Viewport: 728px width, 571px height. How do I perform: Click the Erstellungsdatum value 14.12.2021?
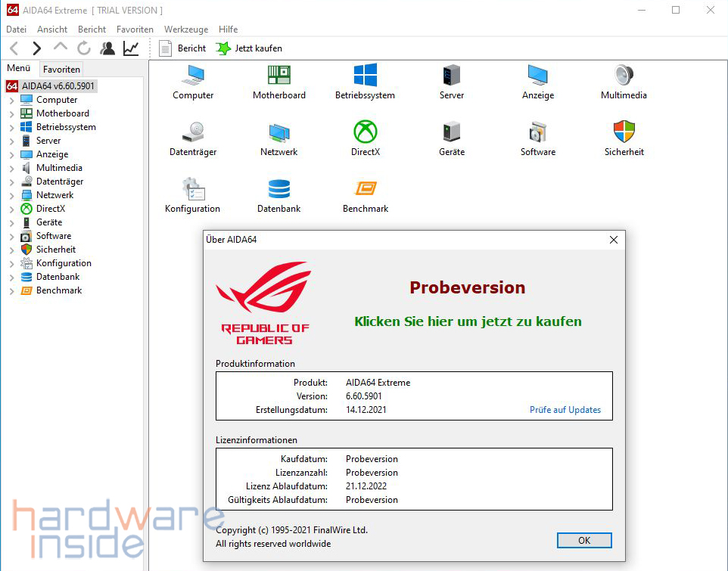coord(366,410)
